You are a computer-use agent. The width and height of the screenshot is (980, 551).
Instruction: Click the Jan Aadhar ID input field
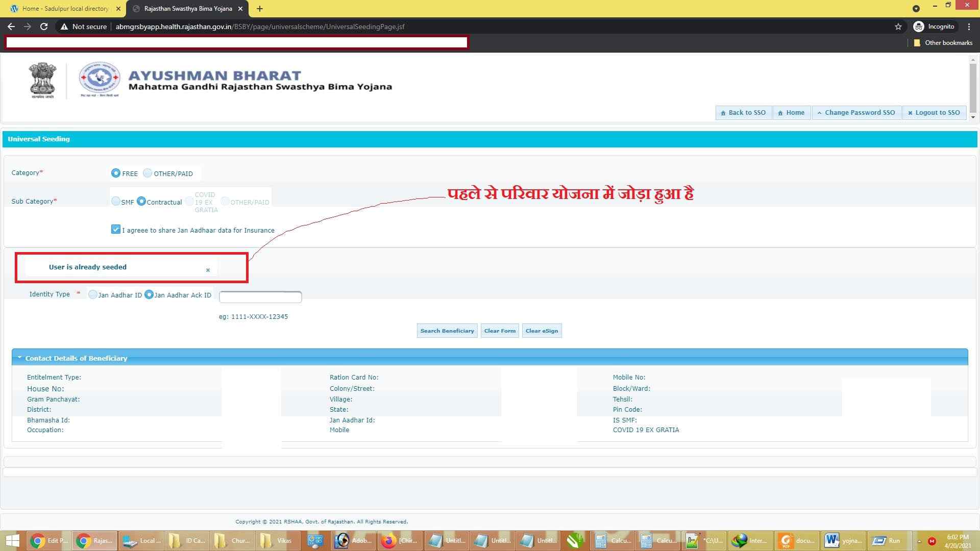pyautogui.click(x=260, y=297)
